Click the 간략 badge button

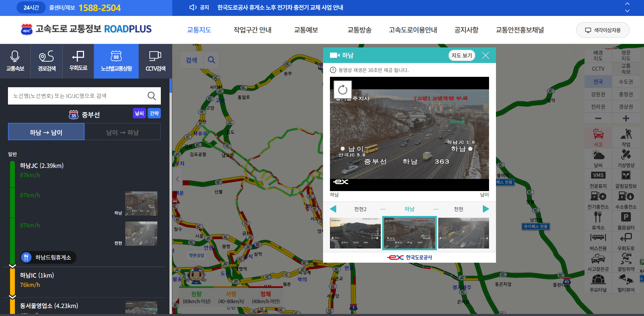click(154, 113)
